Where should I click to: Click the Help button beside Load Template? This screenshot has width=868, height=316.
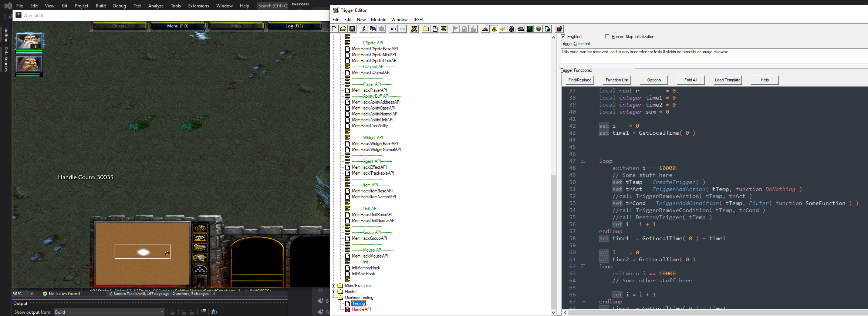765,80
